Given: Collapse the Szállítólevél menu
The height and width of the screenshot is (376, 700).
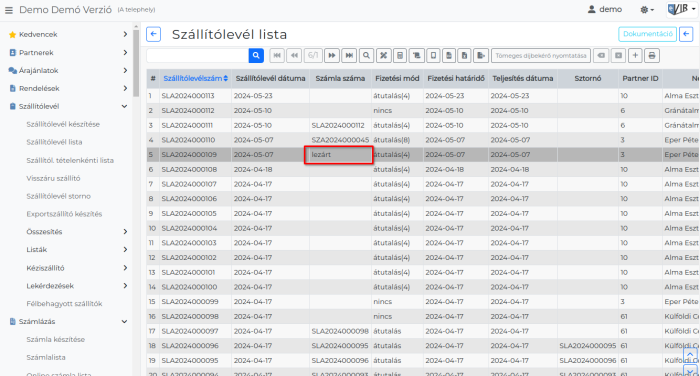Looking at the screenshot, I should [68, 106].
